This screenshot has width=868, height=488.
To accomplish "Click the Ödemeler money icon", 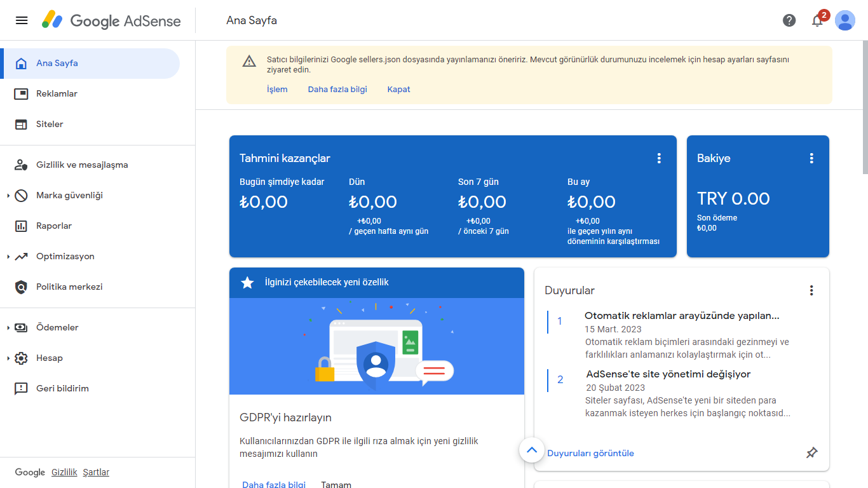I will coord(22,328).
